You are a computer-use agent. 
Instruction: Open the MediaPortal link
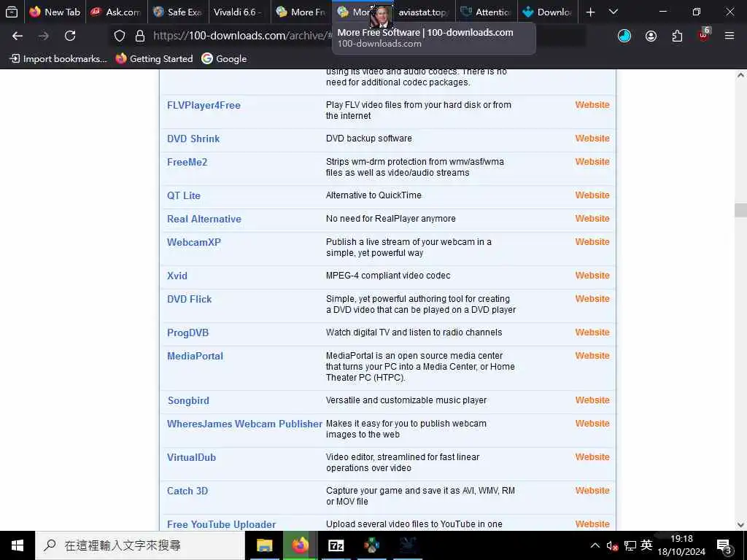(195, 356)
